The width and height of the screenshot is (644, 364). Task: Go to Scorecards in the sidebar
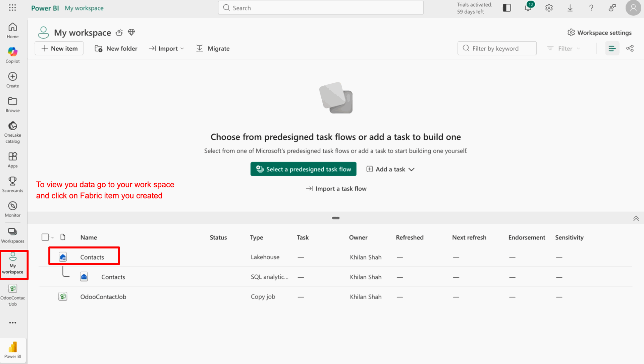pos(12,184)
